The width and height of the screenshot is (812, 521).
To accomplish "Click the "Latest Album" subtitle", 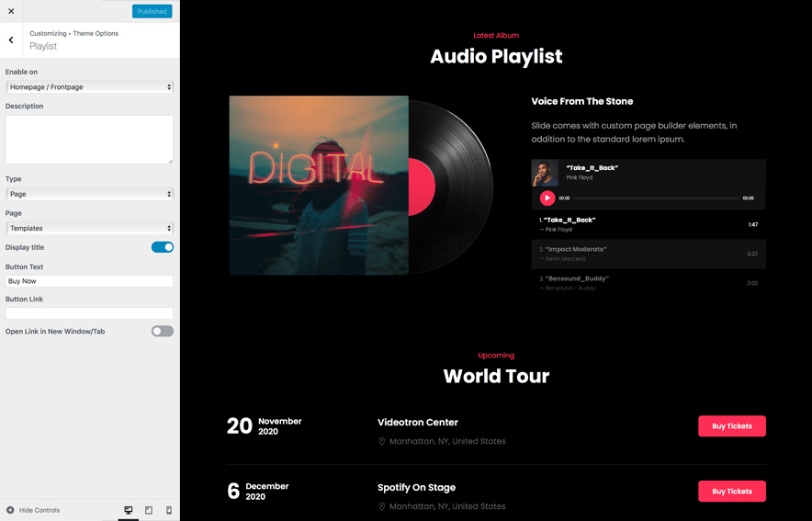I will click(496, 35).
